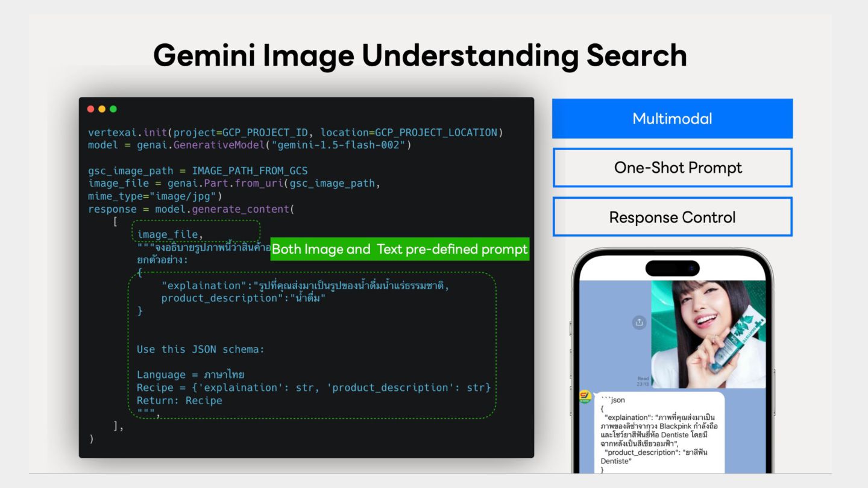
Task: Click the 'image_file,' argument in the dashed box
Action: [171, 234]
